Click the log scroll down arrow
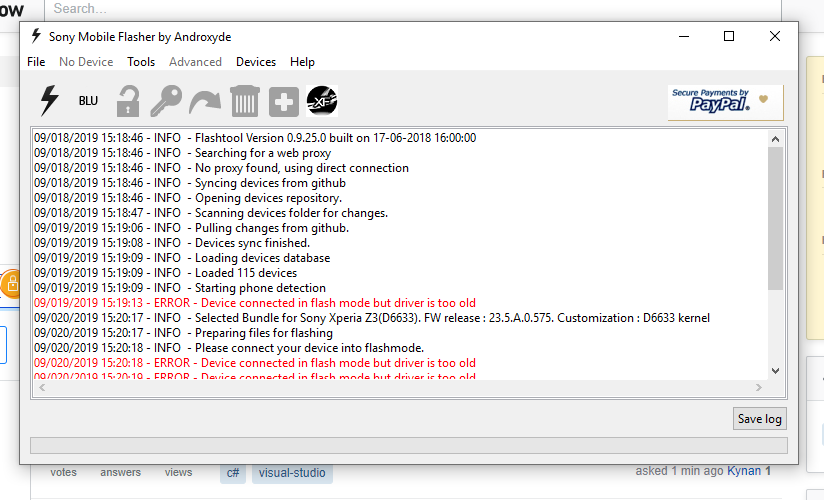This screenshot has width=824, height=500. pos(775,371)
